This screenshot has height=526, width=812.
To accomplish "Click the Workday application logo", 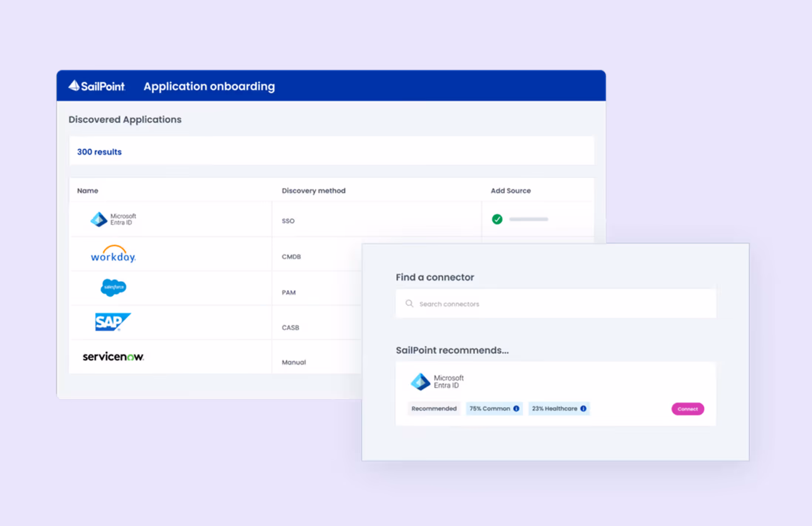I will (113, 254).
